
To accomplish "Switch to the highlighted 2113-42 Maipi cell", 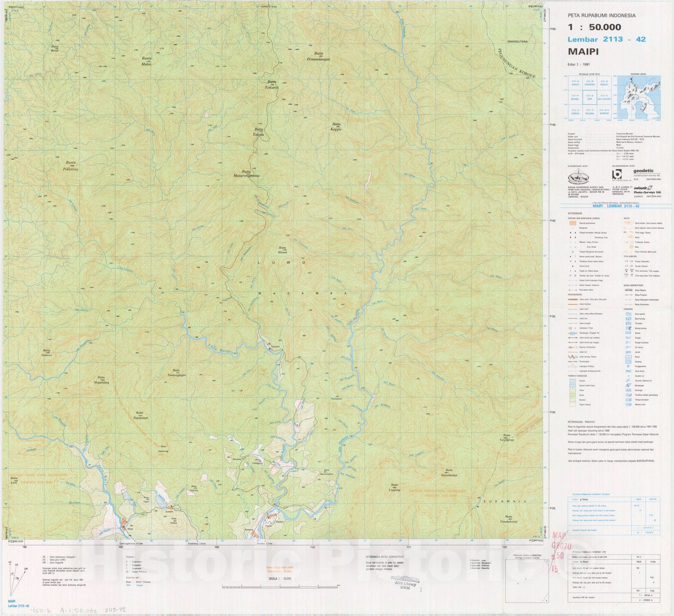I will tap(590, 97).
